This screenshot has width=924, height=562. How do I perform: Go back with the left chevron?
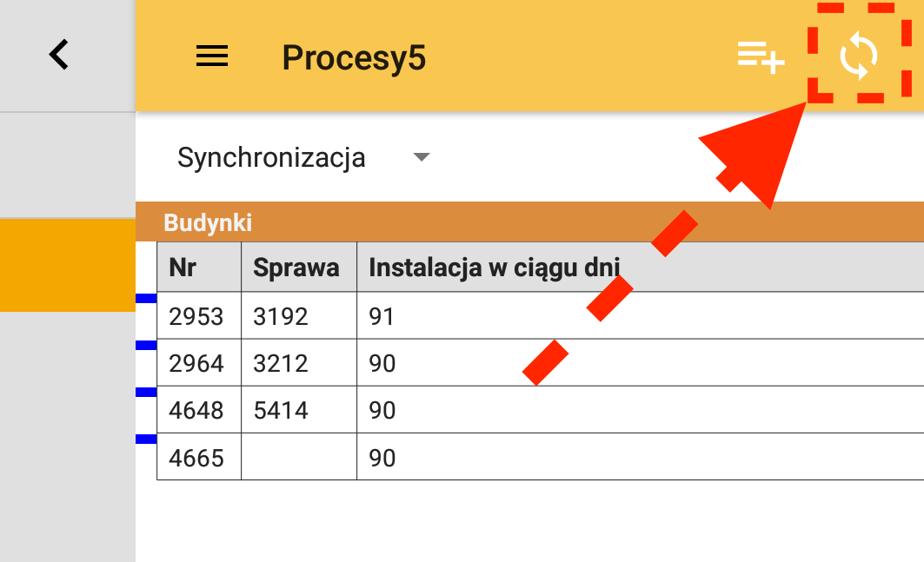click(59, 55)
